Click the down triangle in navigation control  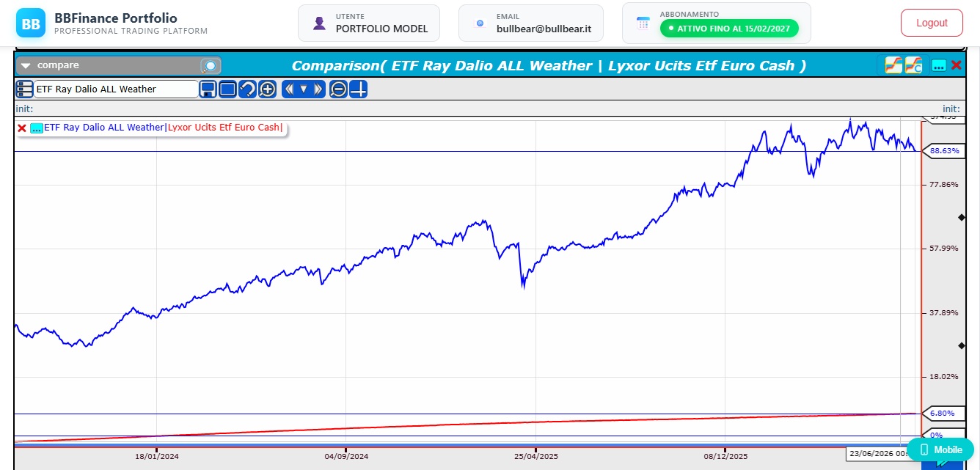[303, 89]
